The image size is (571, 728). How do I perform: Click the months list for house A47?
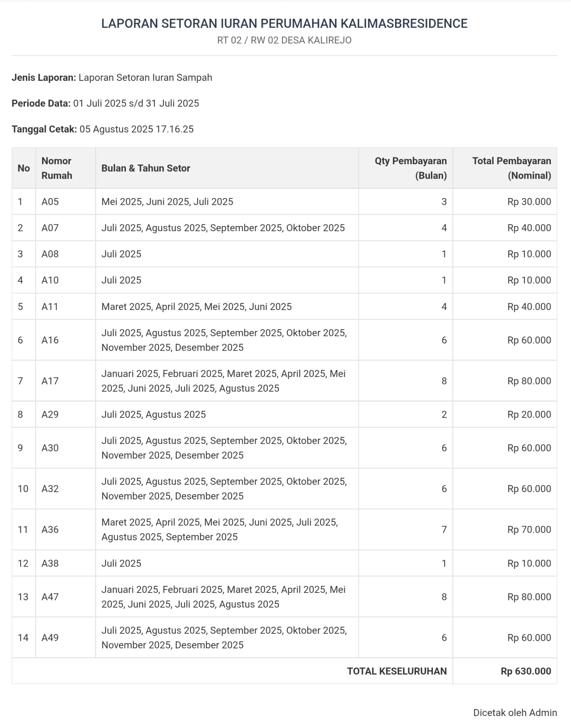(223, 597)
